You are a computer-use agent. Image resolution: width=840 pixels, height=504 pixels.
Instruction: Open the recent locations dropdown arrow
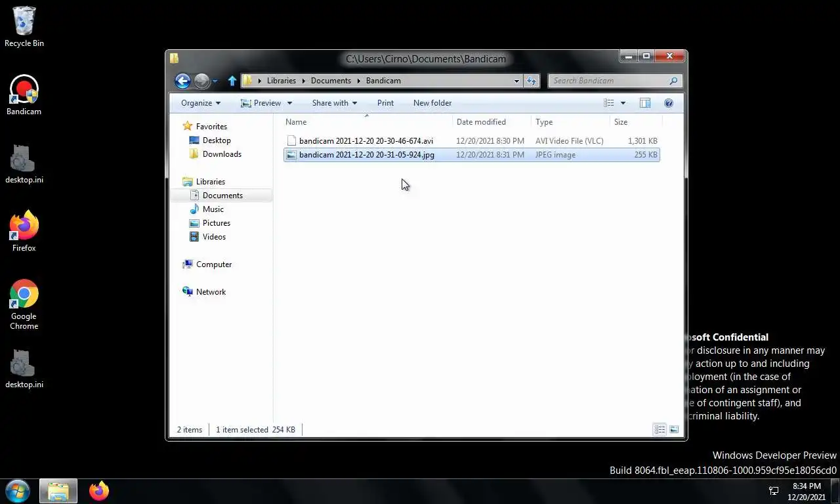pos(215,81)
